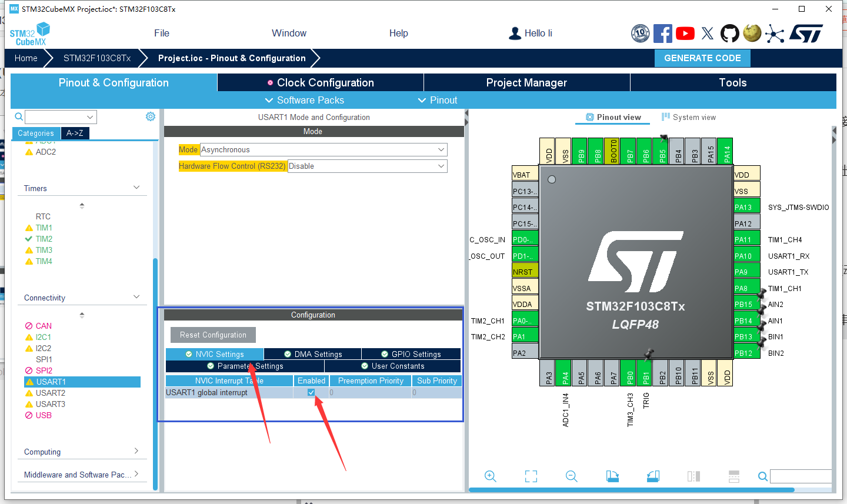This screenshot has width=847, height=504.
Task: Open the Facebook icon link
Action: click(663, 34)
